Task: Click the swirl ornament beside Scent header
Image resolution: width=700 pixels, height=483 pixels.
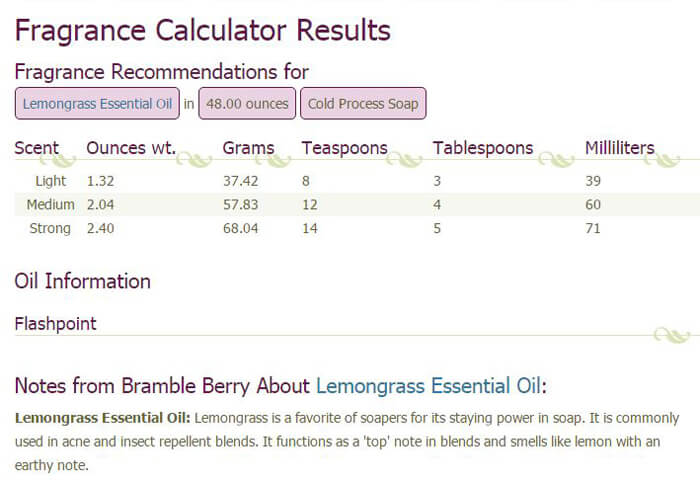Action: [x=62, y=159]
